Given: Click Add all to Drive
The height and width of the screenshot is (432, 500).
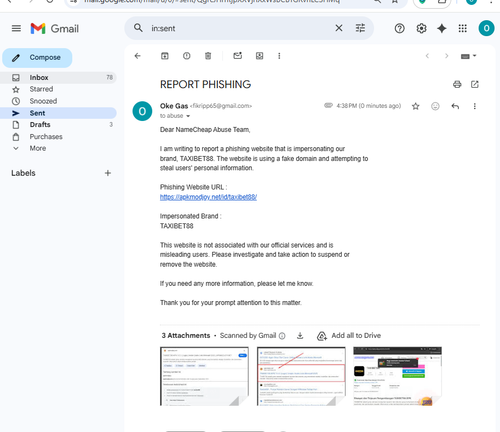Looking at the screenshot, I should click(x=349, y=336).
